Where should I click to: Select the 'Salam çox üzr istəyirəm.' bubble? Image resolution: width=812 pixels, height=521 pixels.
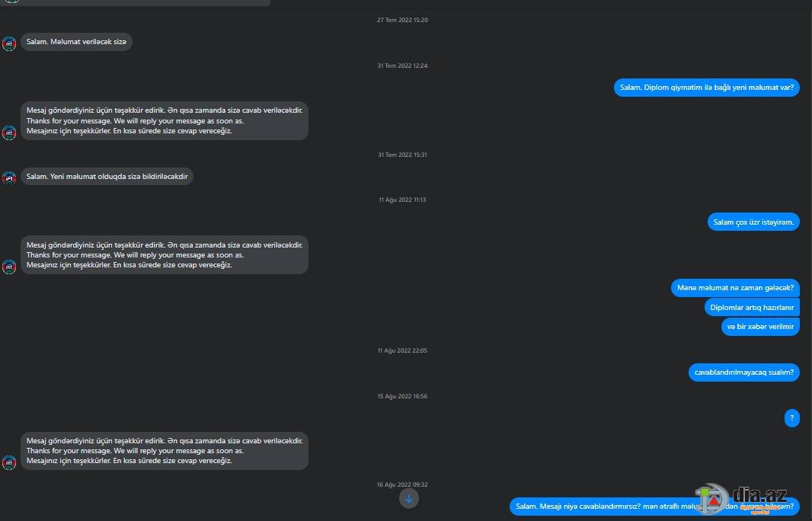coord(753,222)
